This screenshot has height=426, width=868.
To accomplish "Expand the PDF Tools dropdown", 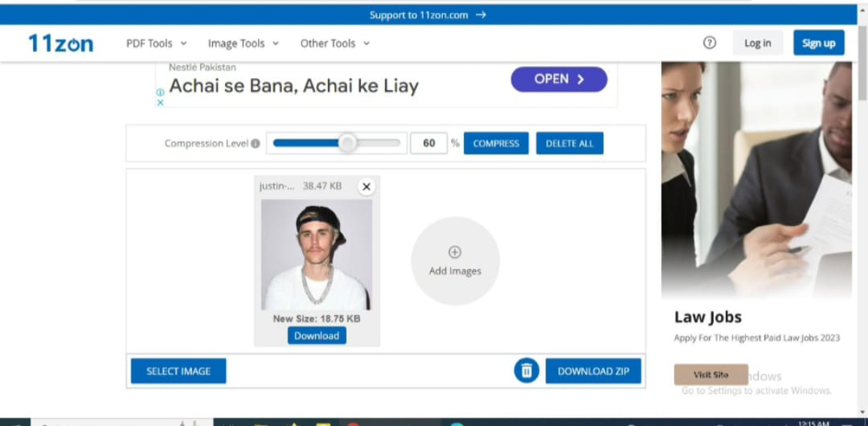I will point(157,43).
